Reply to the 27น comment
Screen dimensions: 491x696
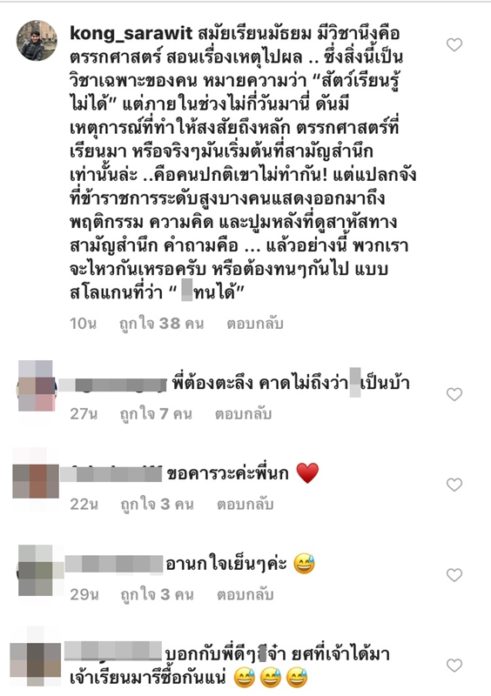click(x=243, y=414)
